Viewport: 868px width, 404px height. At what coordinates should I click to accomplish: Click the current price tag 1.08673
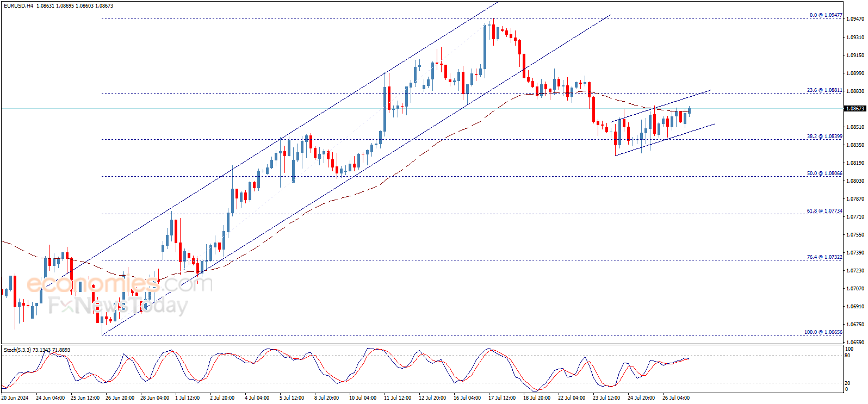[855, 109]
